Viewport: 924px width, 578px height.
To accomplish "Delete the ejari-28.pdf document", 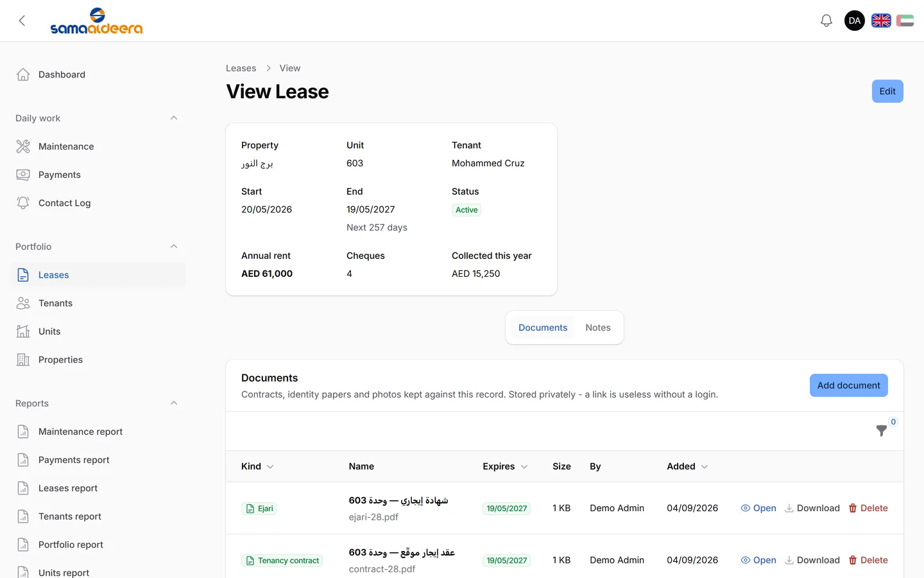I will point(868,508).
